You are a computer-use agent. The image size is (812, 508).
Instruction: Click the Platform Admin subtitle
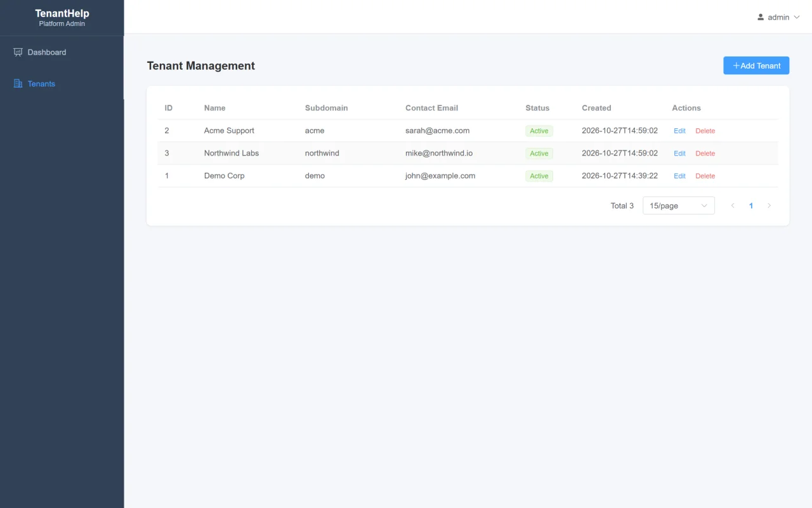point(62,24)
